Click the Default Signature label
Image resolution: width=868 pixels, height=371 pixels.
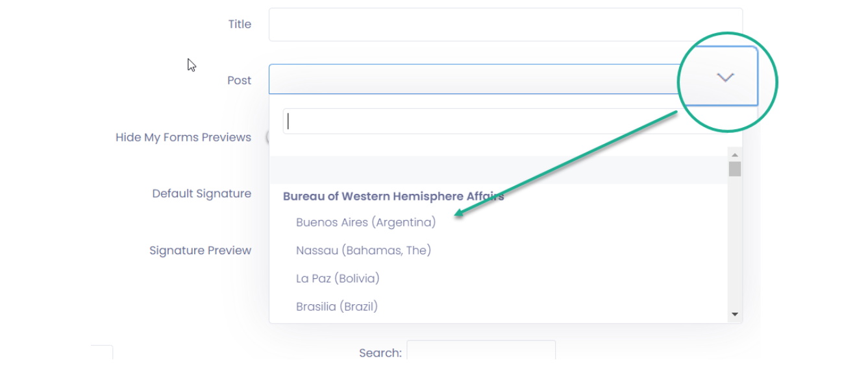click(x=201, y=193)
